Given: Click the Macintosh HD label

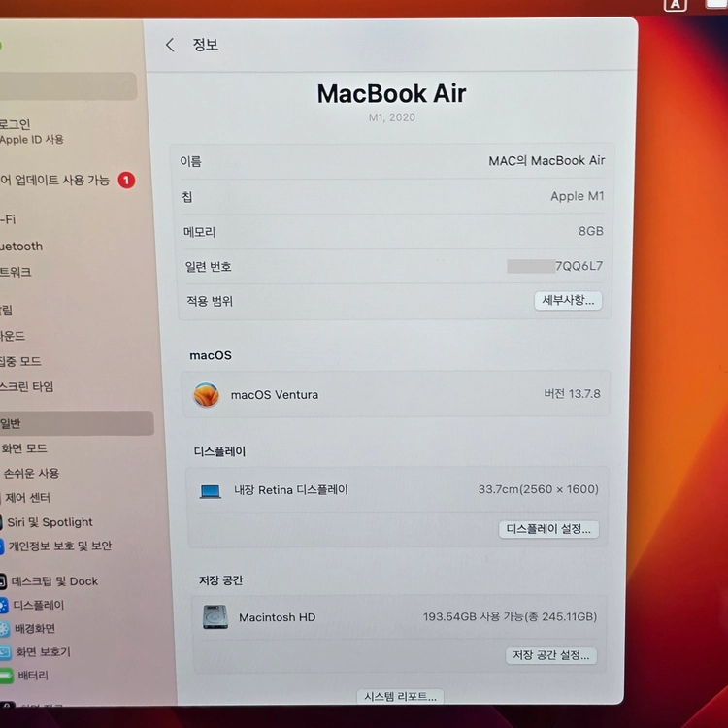Looking at the screenshot, I should pyautogui.click(x=278, y=617).
